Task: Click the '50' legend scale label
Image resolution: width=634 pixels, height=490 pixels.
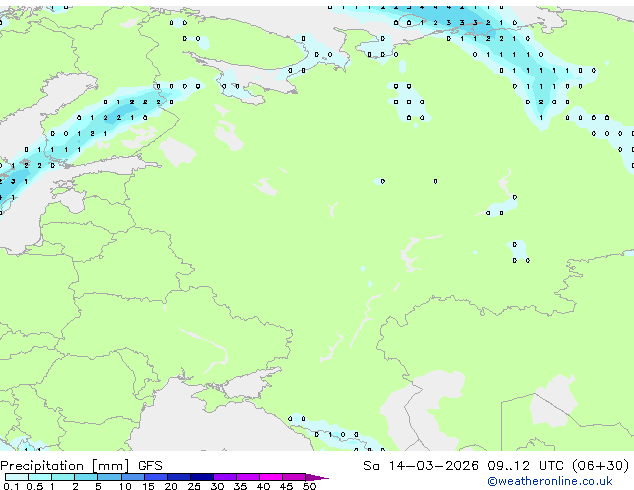Action: (309, 486)
